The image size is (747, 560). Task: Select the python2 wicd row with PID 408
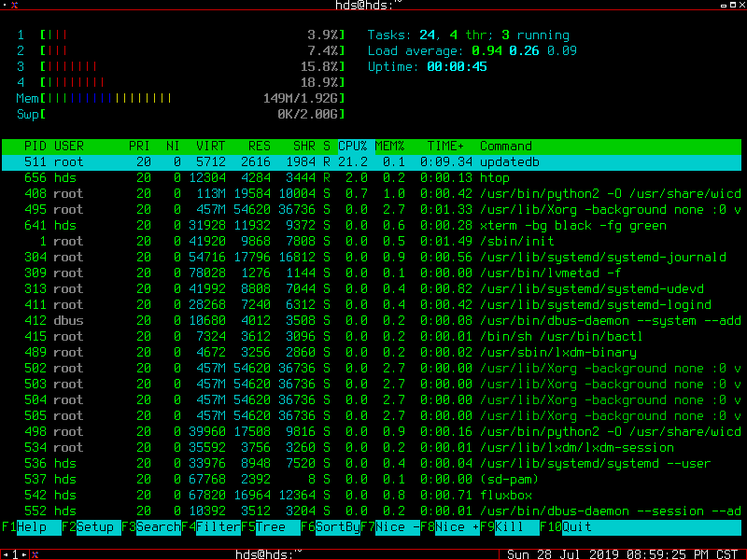point(372,194)
